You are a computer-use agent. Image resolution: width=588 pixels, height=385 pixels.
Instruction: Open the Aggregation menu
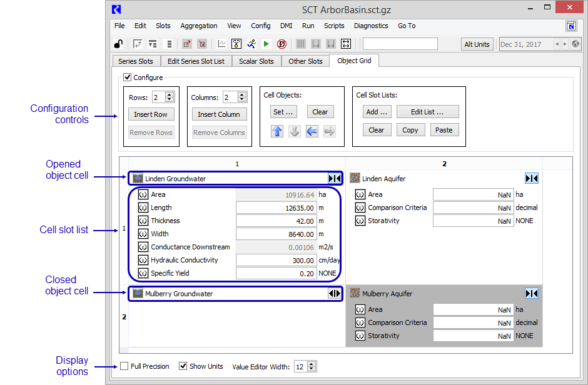198,26
